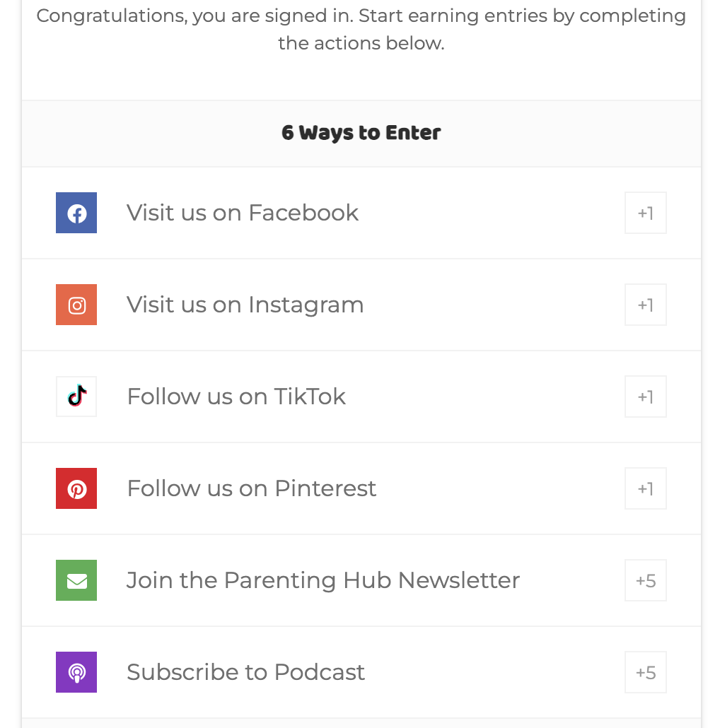
Task: Click the signed-in congratulations message
Action: click(361, 29)
